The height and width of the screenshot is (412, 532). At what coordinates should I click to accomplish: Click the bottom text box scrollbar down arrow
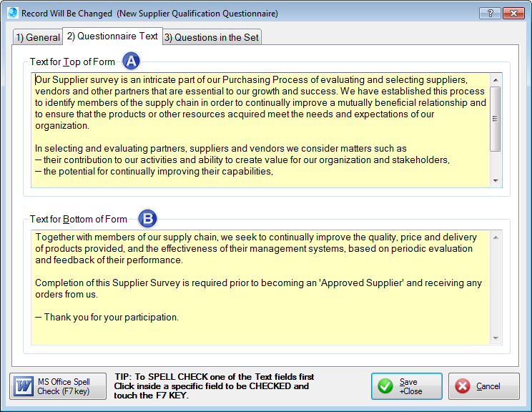pyautogui.click(x=496, y=339)
